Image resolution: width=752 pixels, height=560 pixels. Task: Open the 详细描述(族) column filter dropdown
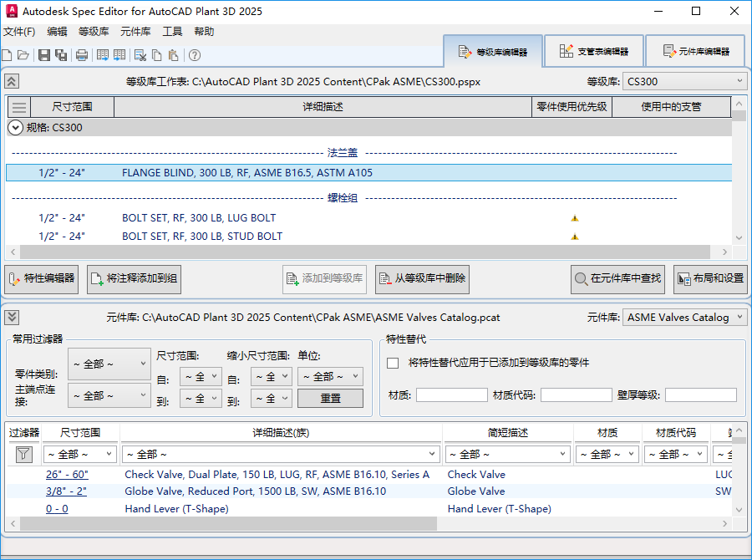pos(281,454)
